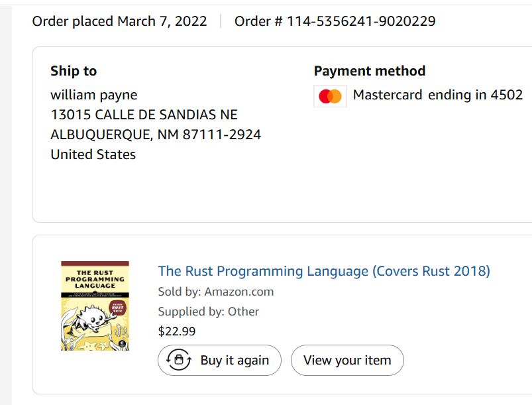
Task: Click the ALBUQUERQUE, NM 87111-2924 line
Action: [x=156, y=135]
